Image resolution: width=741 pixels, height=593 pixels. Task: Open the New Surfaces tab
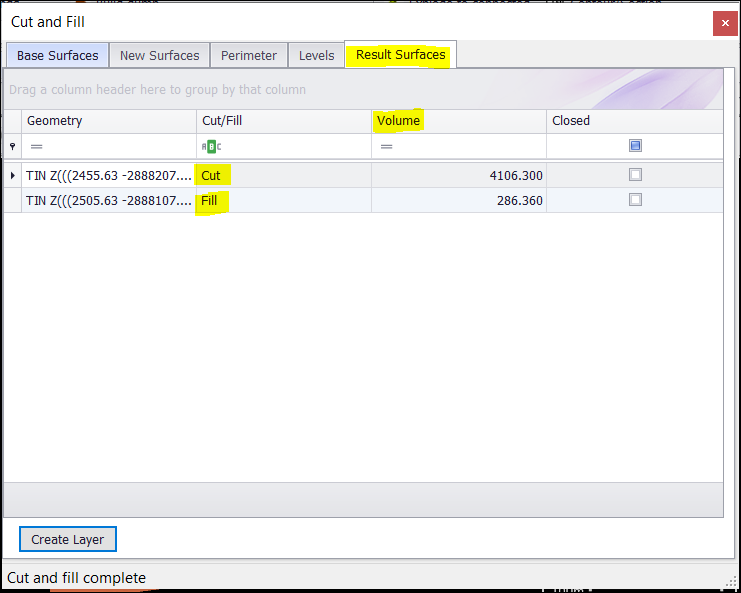159,55
